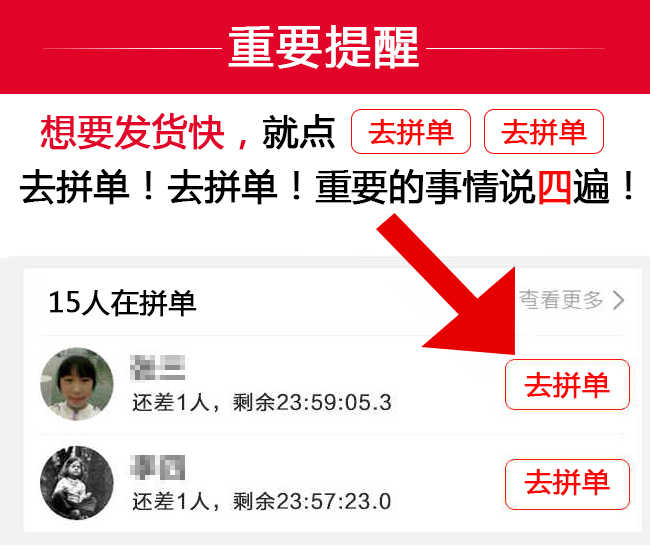Click the black 去拼单！ text starting the reminder line

88,186
